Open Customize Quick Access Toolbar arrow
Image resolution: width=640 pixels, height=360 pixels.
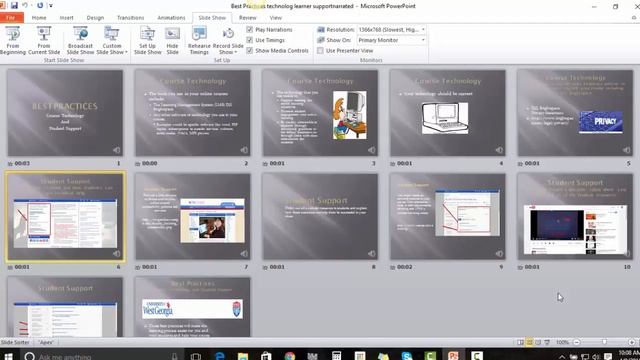[x=51, y=5]
